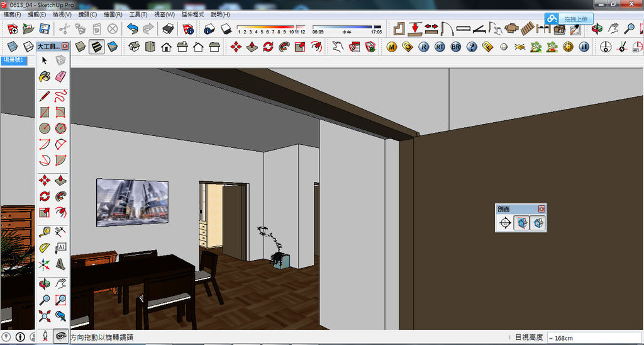Viewport: 644px width, 345px height.
Task: Select the Line pencil tool
Action: (45, 96)
